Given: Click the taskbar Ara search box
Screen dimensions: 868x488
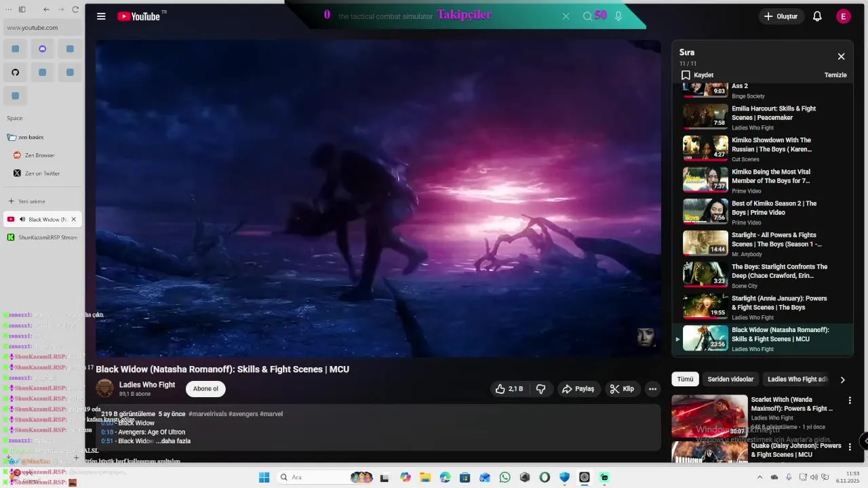Looking at the screenshot, I should coord(325,477).
